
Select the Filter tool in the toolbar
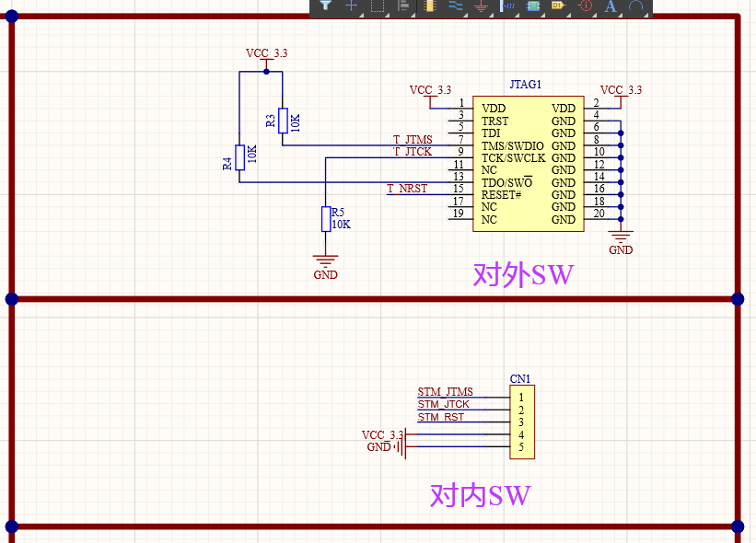[x=324, y=6]
